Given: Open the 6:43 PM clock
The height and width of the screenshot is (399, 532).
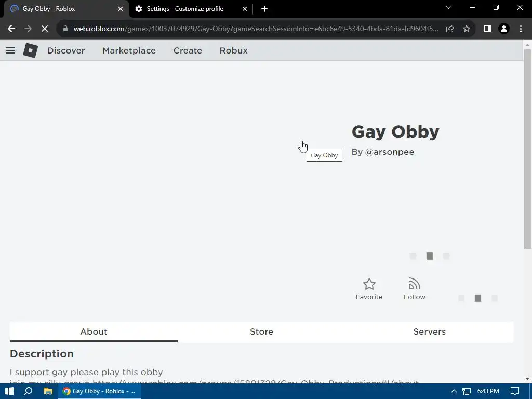Looking at the screenshot, I should tap(488, 391).
